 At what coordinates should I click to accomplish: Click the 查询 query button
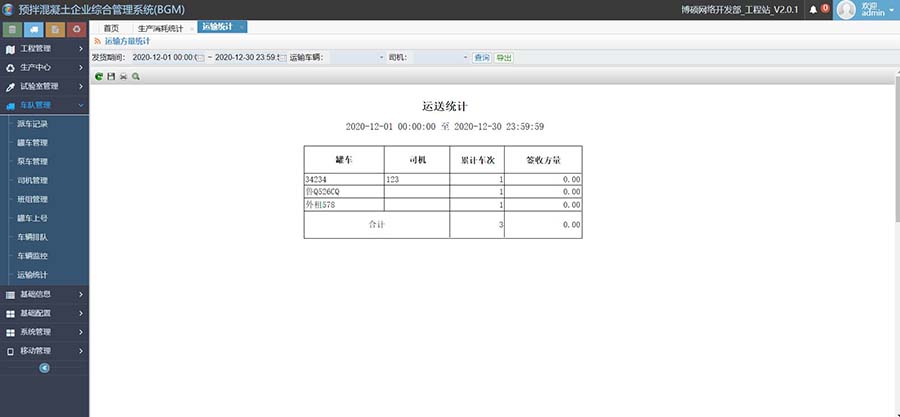482,58
